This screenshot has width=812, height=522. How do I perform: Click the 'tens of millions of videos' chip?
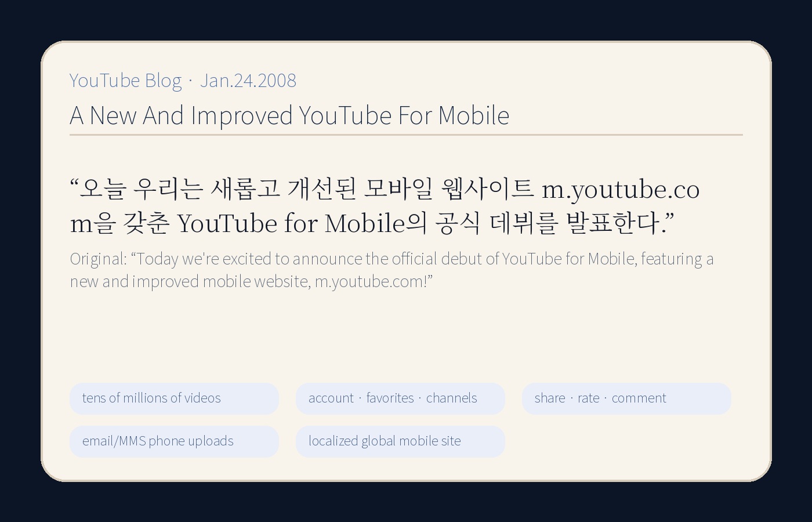(174, 398)
